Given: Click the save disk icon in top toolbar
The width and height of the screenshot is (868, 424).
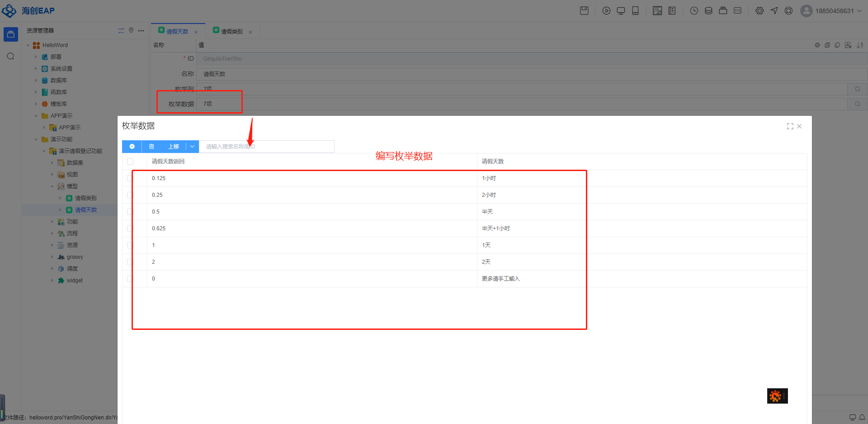Looking at the screenshot, I should (x=584, y=11).
